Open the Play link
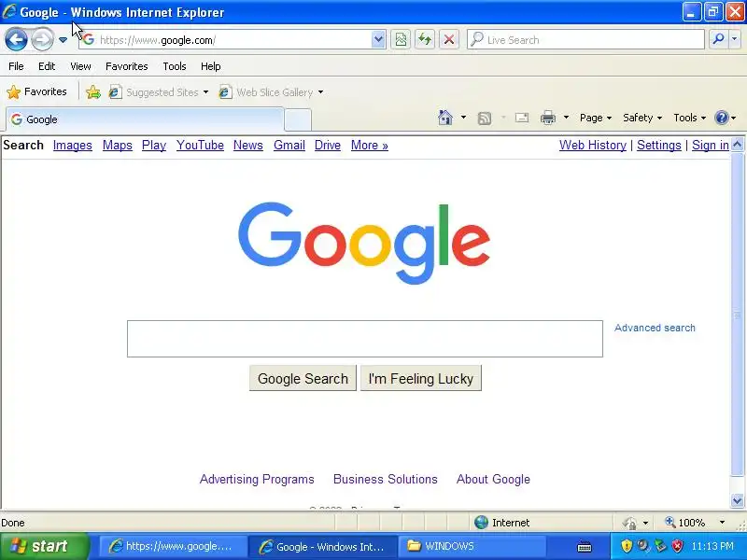This screenshot has width=747, height=560. point(154,146)
